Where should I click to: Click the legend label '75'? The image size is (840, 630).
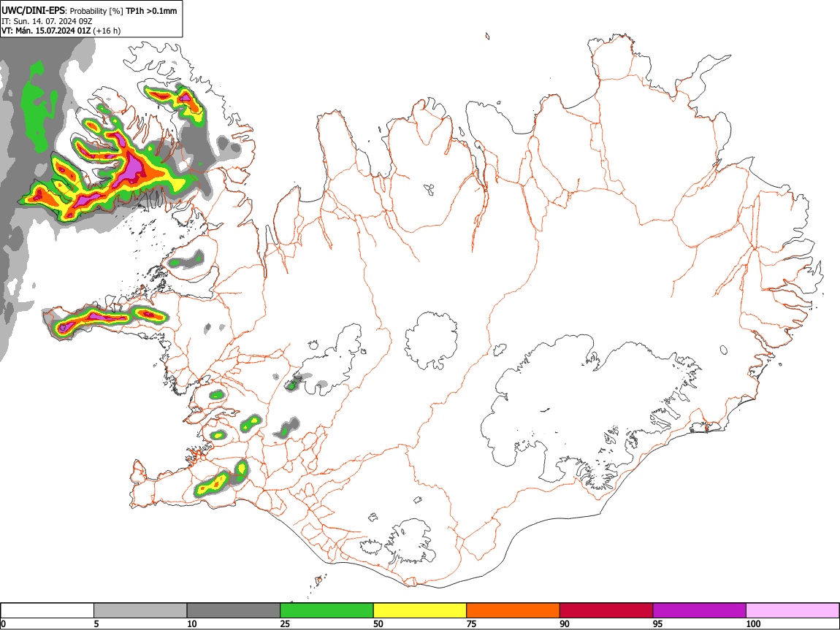(471, 623)
